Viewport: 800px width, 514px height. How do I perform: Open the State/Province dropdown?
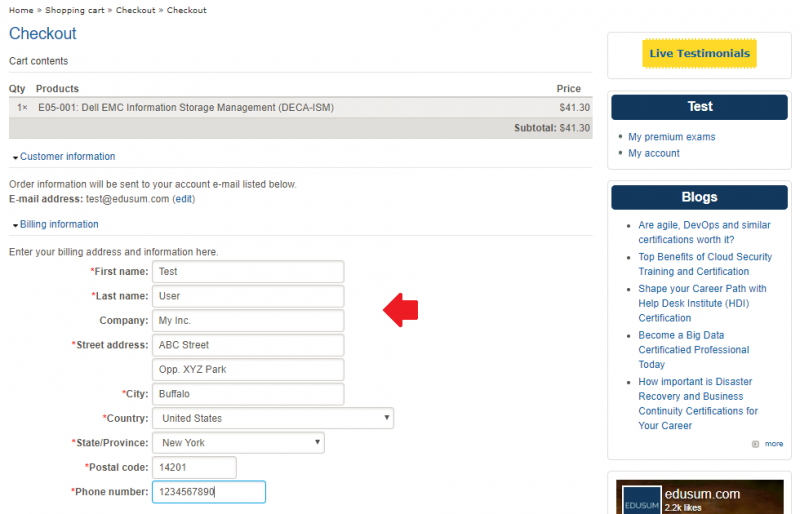coord(238,443)
